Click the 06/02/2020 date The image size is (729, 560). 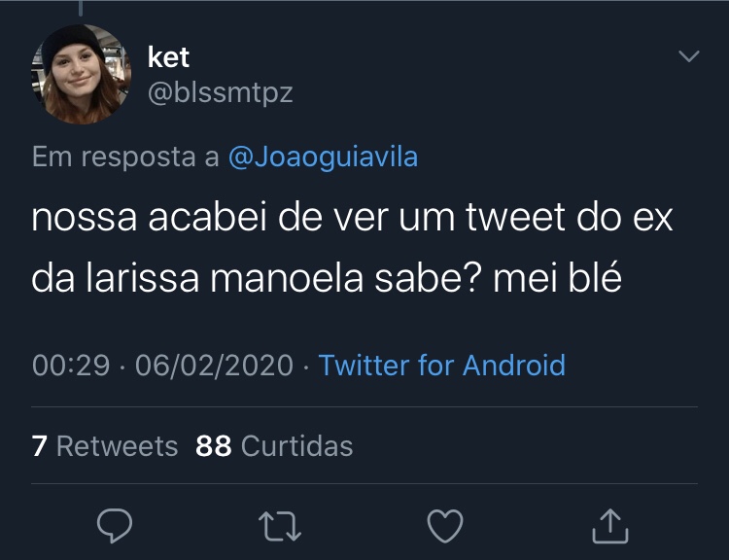215,366
